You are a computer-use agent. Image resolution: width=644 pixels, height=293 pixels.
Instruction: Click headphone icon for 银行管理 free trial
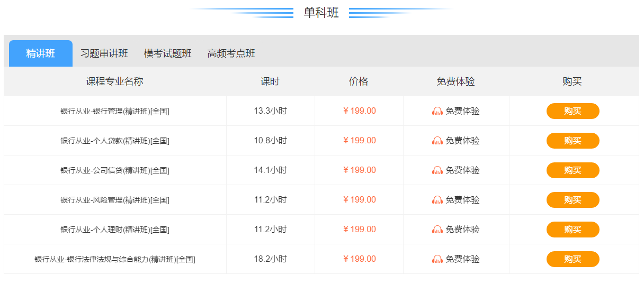click(x=437, y=111)
